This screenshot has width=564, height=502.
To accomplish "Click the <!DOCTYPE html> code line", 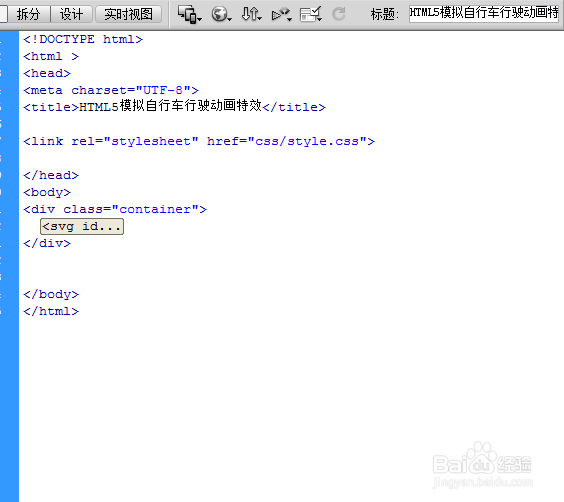I will 83,39.
